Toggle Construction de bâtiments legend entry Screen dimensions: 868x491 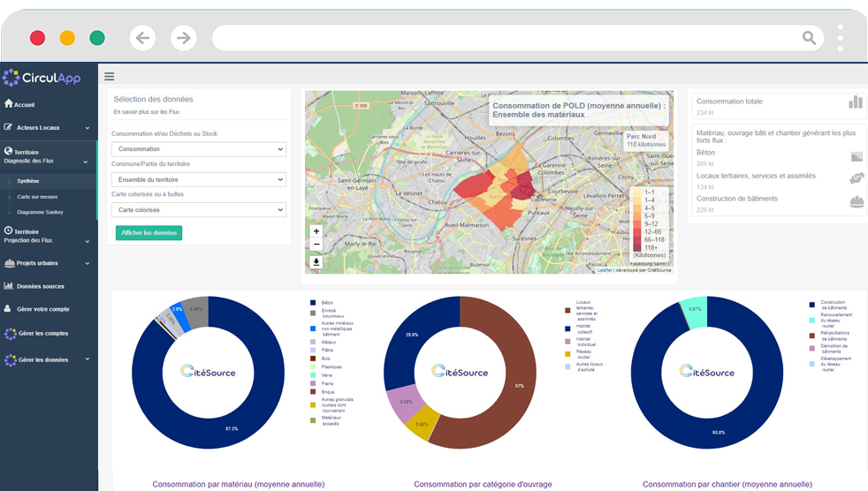pyautogui.click(x=833, y=305)
